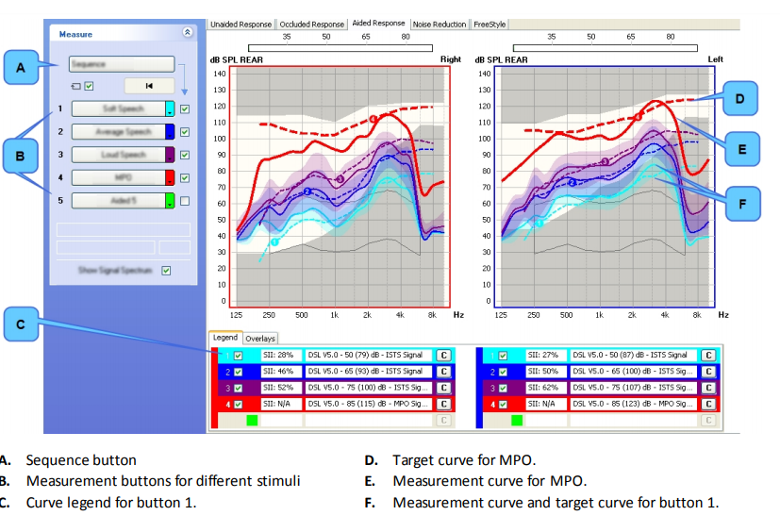Screen dimensions: 780x532
Task: Click curve marker 4 on the Right graph
Action: tap(373, 119)
